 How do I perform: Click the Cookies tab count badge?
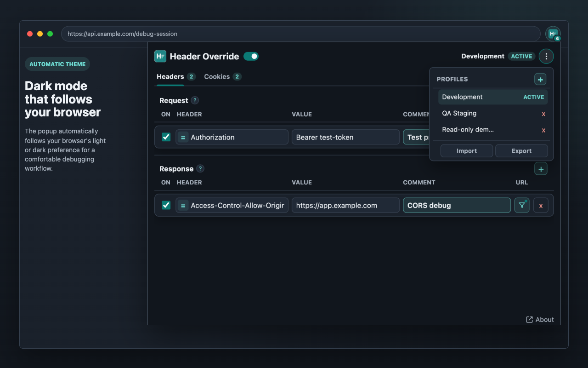237,77
